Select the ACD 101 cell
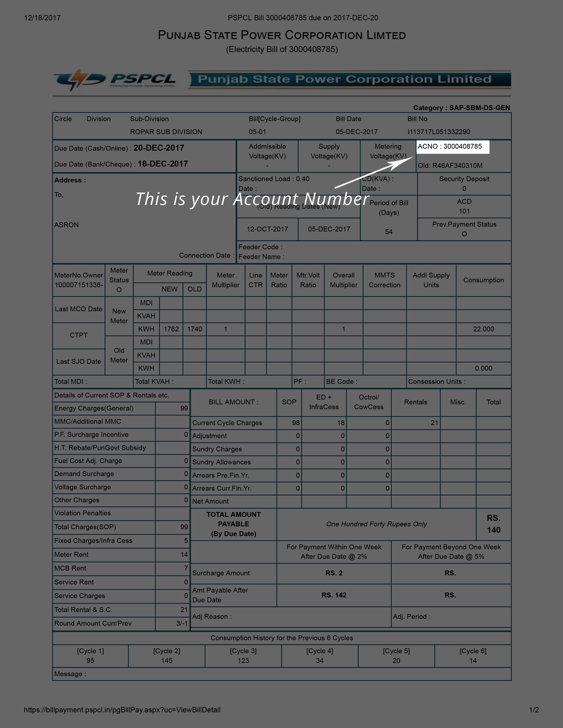The width and height of the screenshot is (563, 728). (464, 207)
